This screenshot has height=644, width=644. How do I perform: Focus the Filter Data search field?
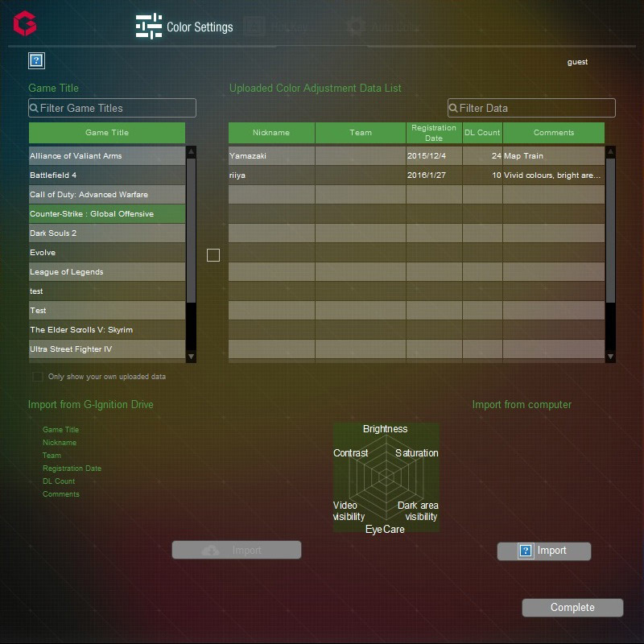[531, 108]
